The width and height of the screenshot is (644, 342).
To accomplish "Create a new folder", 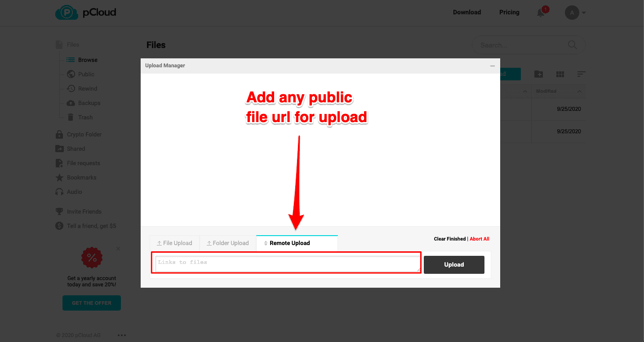I will (x=538, y=74).
